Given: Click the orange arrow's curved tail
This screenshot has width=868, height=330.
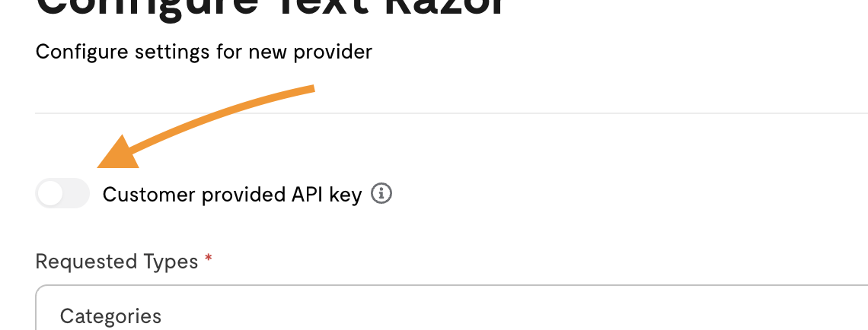Looking at the screenshot, I should pos(222,116).
